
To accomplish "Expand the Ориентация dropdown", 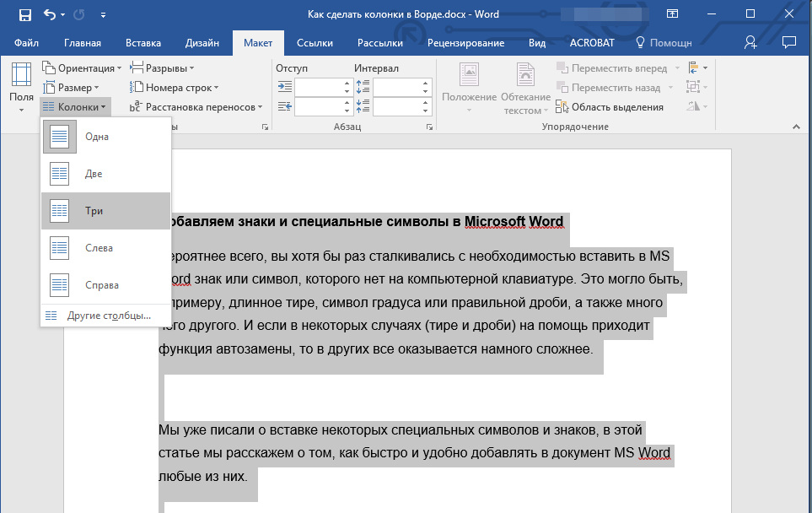I will point(82,68).
